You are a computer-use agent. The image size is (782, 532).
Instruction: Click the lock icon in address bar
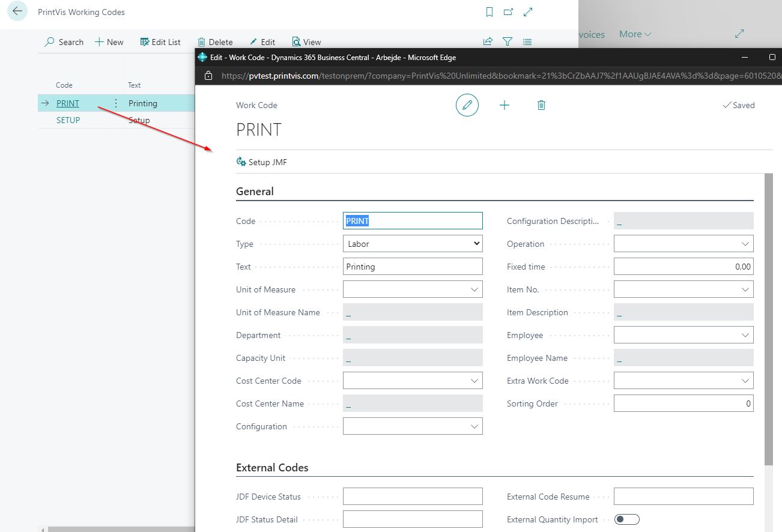click(x=208, y=76)
